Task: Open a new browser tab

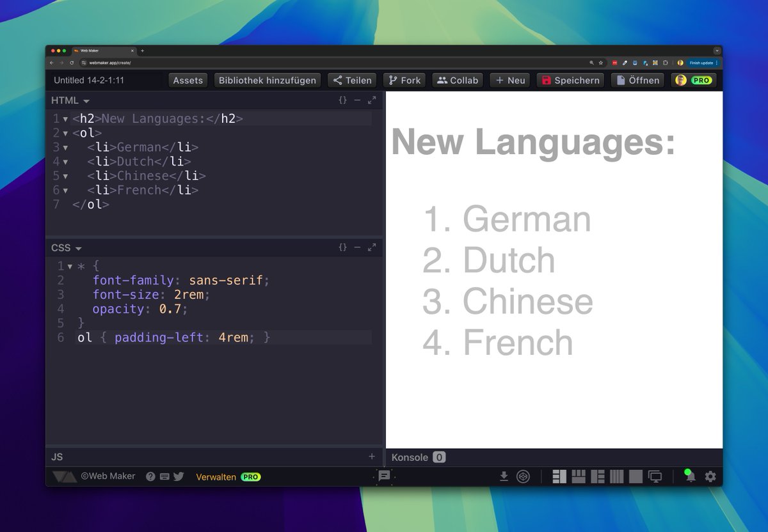Action: (142, 51)
